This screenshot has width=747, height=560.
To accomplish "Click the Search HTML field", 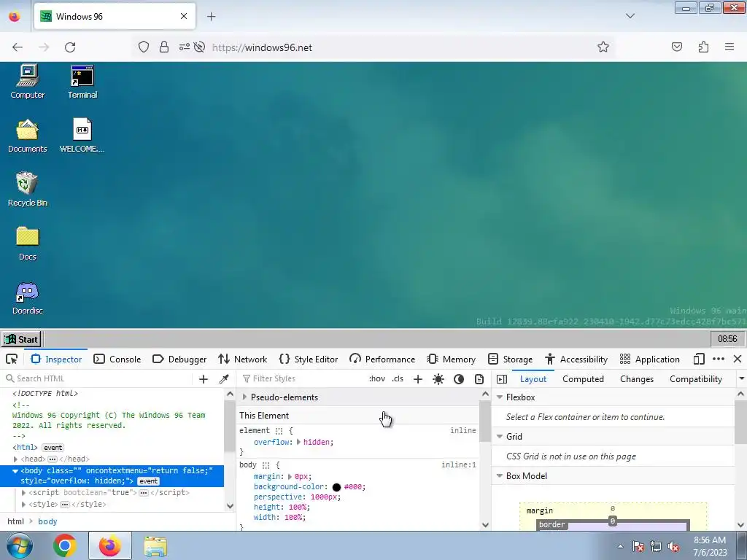I will (98, 378).
